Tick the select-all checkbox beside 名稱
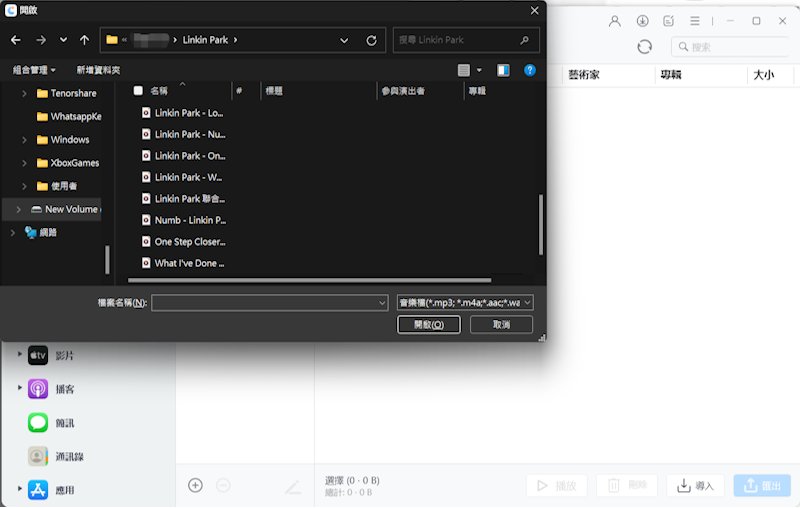The image size is (800, 508). (138, 91)
